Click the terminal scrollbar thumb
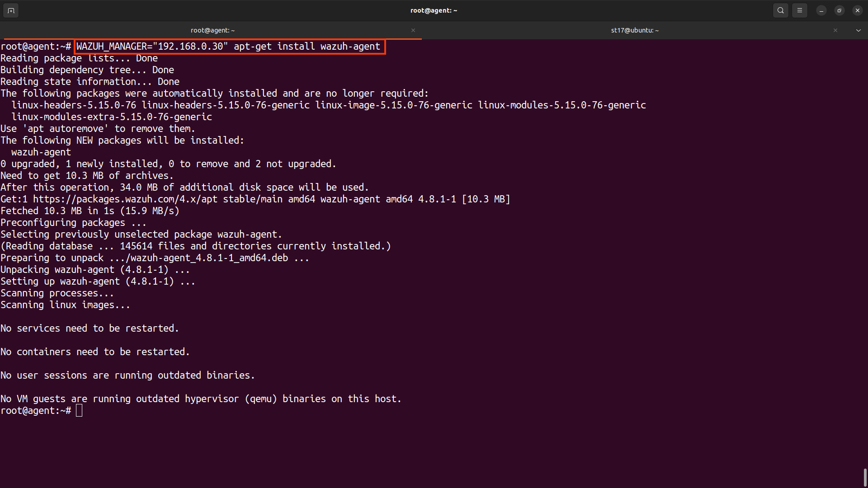868x488 pixels. pos(865,478)
